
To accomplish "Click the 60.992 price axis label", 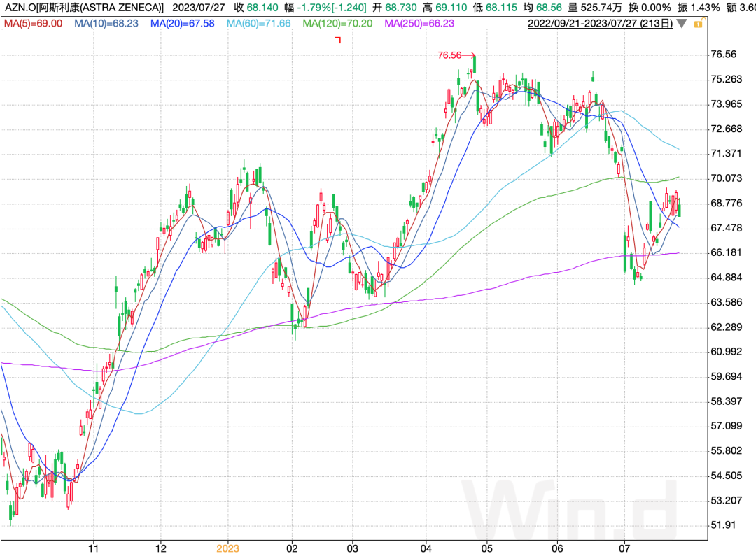I will click(x=727, y=352).
